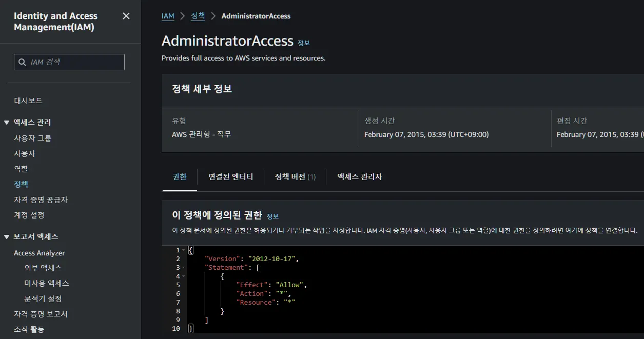Focus the IAM 검색 search field
644x339 pixels.
(69, 62)
